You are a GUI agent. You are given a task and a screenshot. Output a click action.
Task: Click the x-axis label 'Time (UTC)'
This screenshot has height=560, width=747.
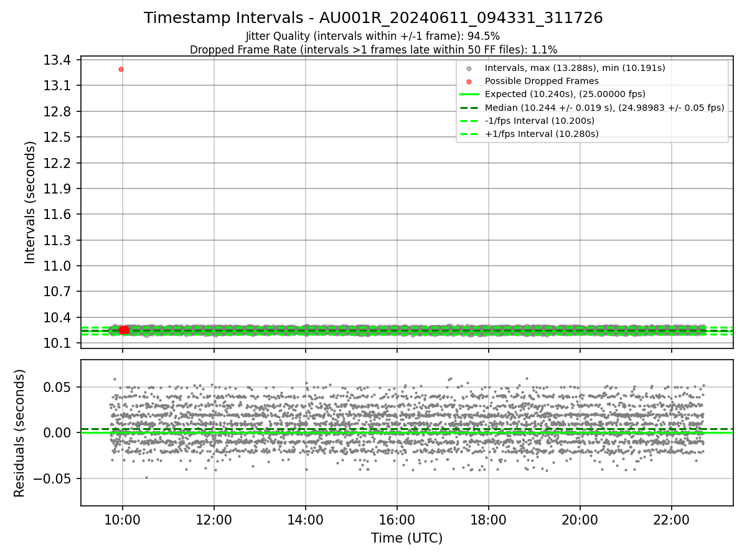click(406, 538)
